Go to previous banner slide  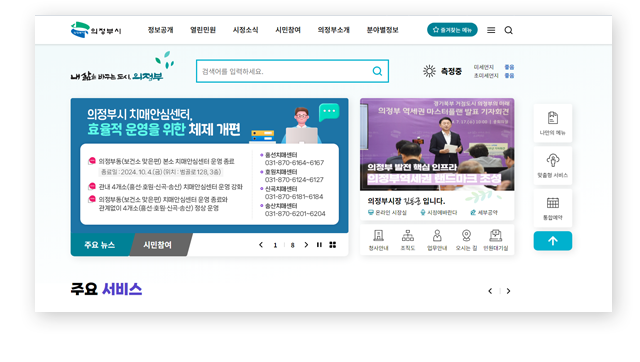(x=261, y=245)
